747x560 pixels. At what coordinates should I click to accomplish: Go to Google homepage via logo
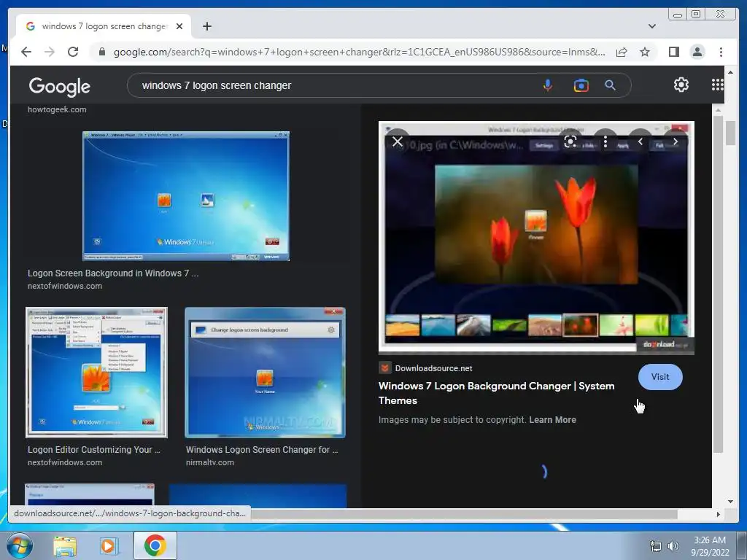coord(60,86)
